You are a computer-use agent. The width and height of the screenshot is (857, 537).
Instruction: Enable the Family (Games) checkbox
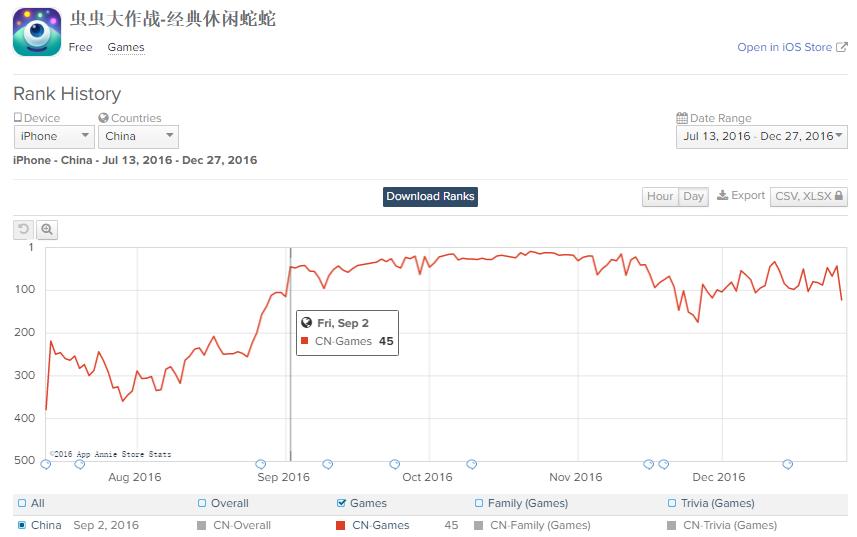479,503
